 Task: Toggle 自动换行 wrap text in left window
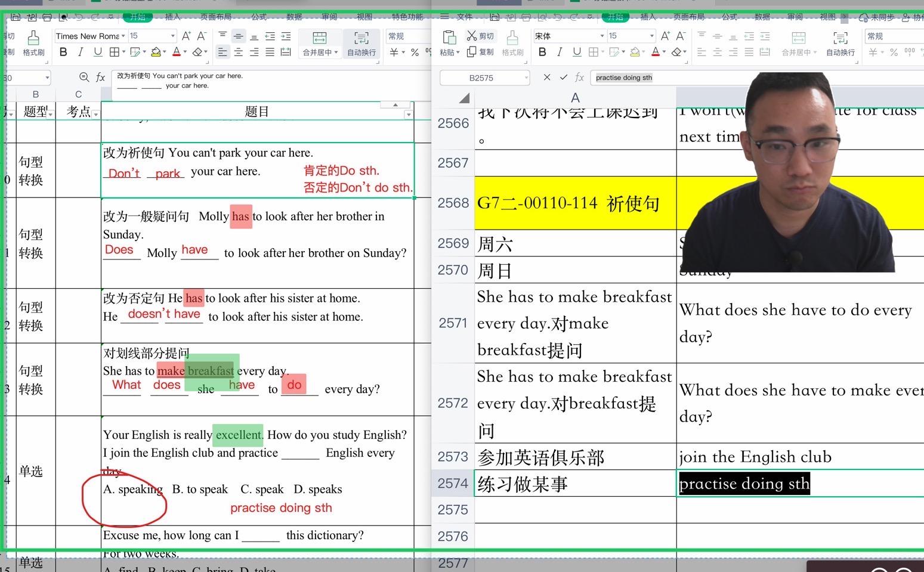pos(361,44)
